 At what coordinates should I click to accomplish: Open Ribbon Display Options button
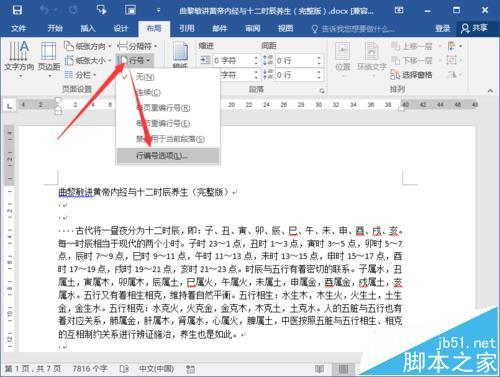tap(399, 10)
